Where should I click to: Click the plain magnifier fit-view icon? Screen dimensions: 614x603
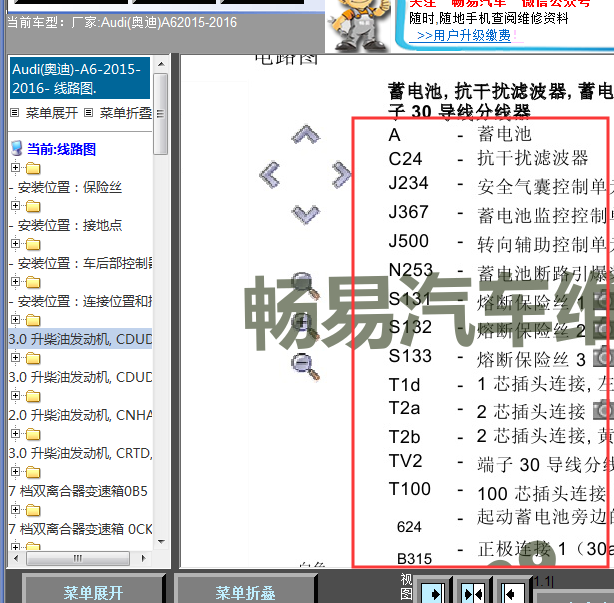coord(305,286)
